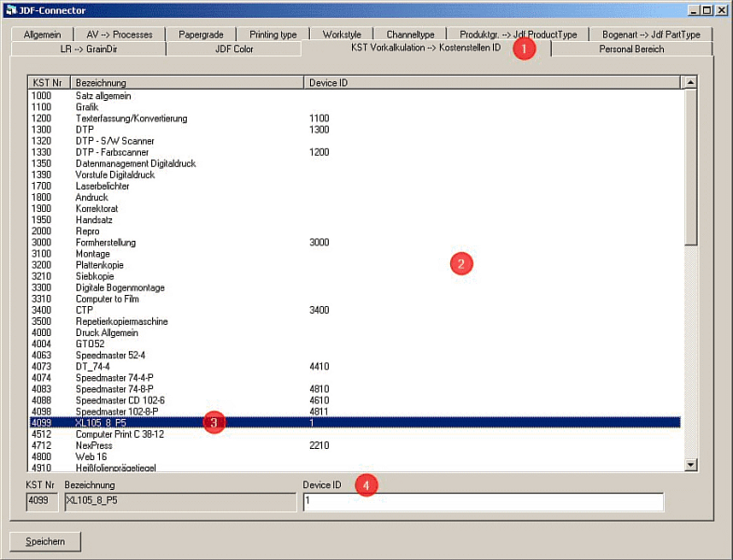This screenshot has height=560, width=733.
Task: Select the Papergrade tab
Action: (x=201, y=35)
